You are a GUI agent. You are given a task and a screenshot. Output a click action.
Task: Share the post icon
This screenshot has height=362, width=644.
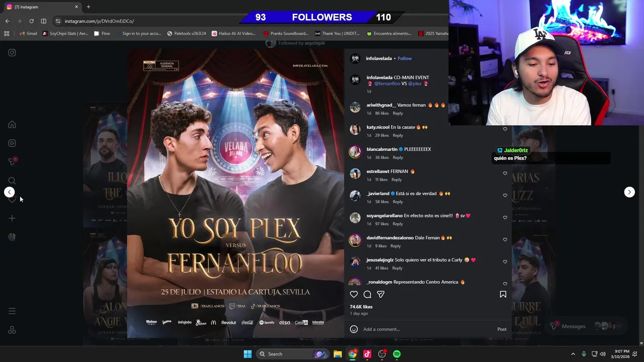[x=381, y=295]
